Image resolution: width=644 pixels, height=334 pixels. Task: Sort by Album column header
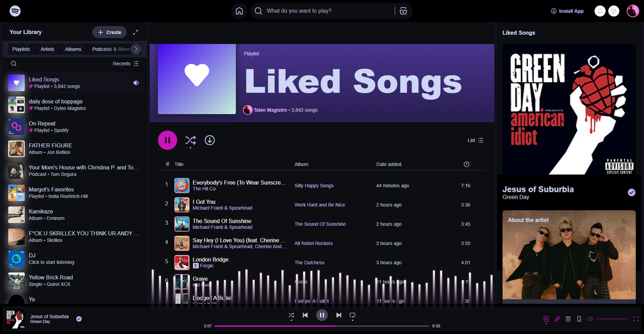pyautogui.click(x=301, y=164)
